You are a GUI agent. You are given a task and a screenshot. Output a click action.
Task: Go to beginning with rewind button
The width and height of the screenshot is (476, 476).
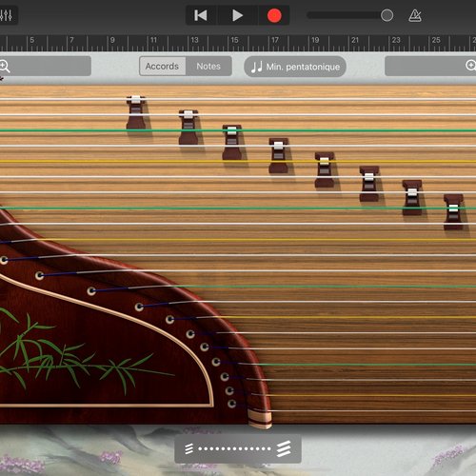point(201,15)
